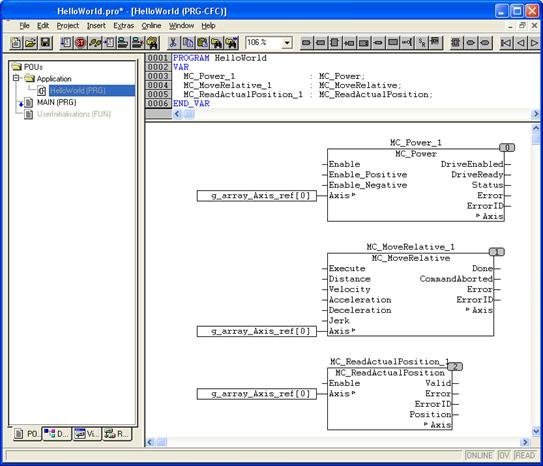543x466 pixels.
Task: Switch to the Data types tab
Action: [x=57, y=433]
